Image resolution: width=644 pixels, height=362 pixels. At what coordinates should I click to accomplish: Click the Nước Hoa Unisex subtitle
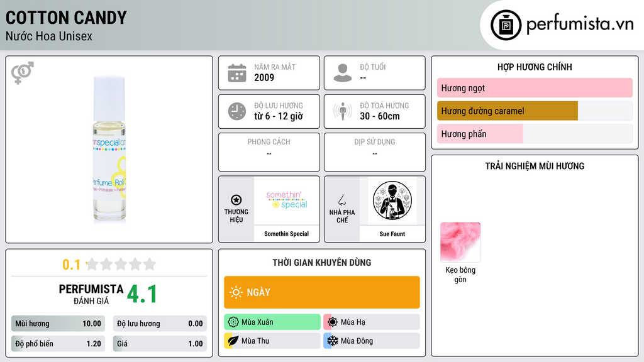(x=49, y=36)
